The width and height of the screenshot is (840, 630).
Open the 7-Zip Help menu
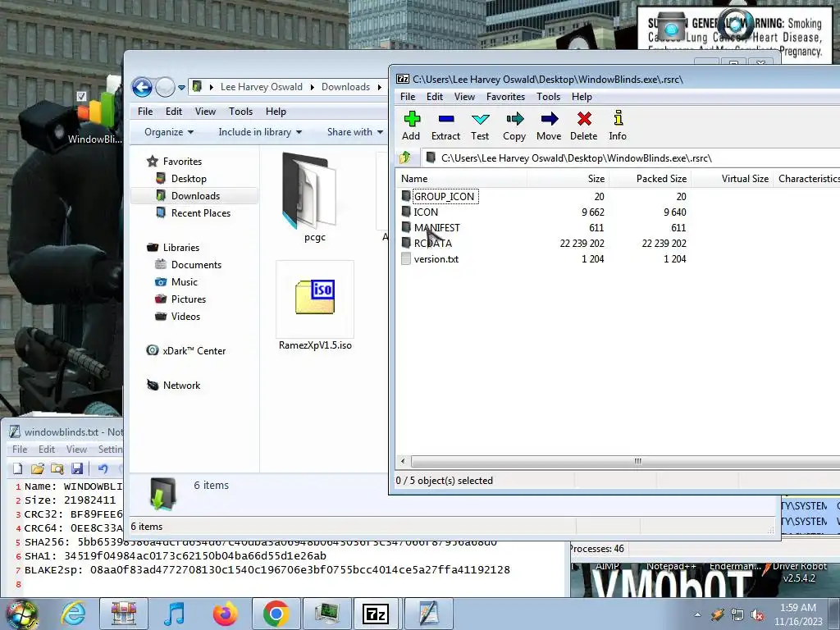point(582,97)
